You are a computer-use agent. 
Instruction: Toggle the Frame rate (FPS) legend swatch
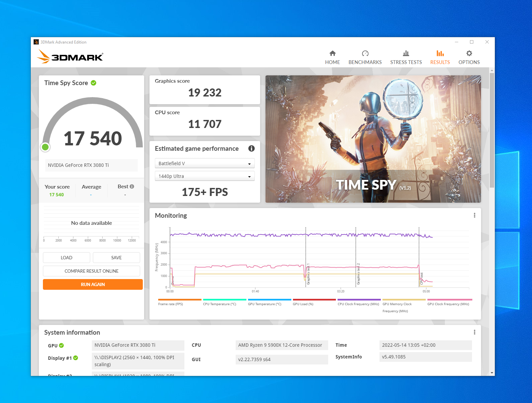pos(180,300)
